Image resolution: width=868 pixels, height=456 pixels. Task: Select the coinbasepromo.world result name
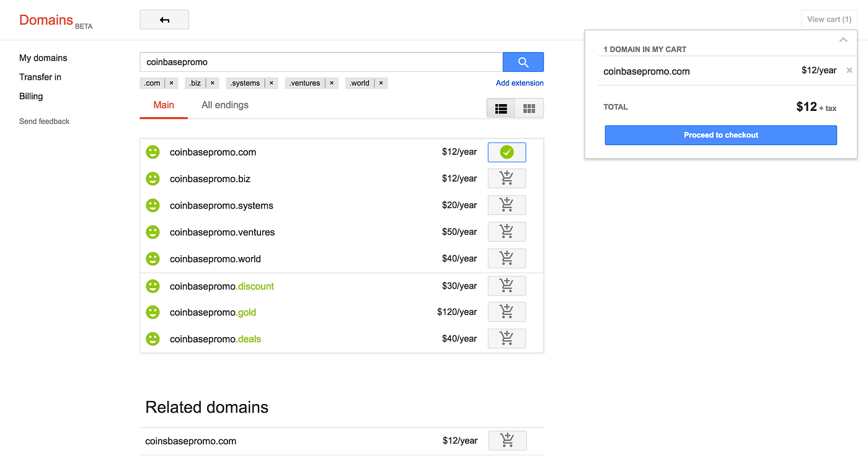[215, 259]
